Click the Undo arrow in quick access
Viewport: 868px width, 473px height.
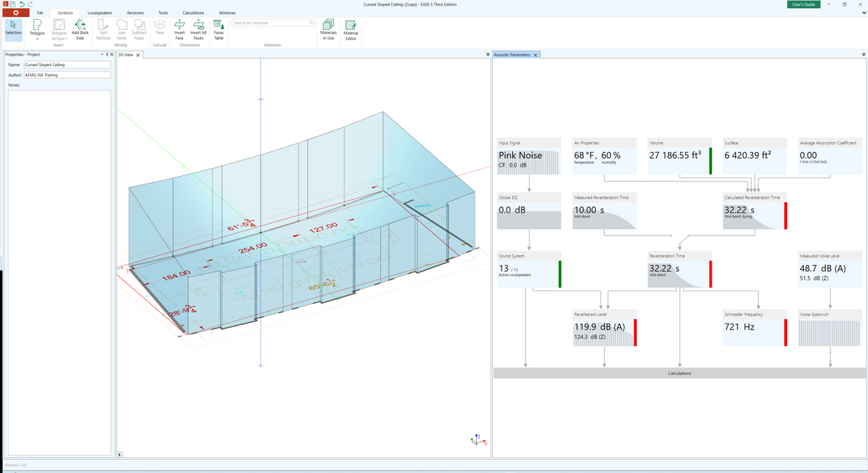[22, 4]
